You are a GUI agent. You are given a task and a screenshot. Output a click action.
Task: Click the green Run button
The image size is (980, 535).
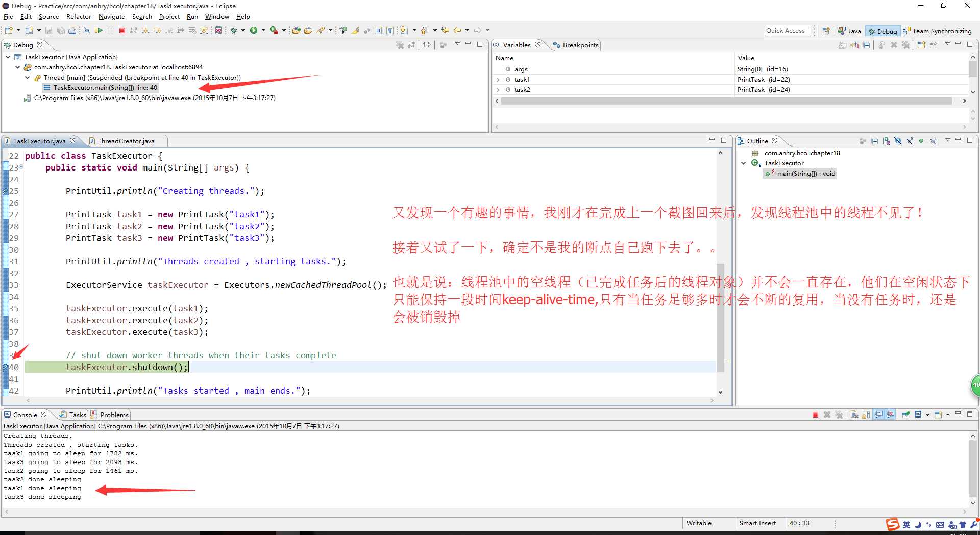coord(253,30)
